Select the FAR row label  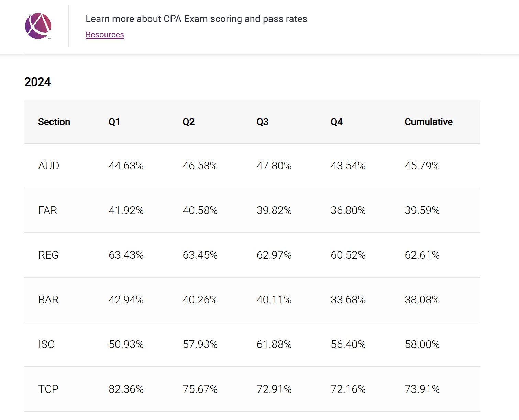pos(47,210)
